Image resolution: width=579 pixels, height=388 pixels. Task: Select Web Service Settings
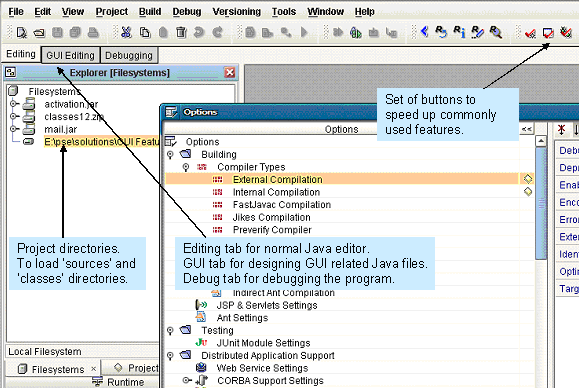262,368
